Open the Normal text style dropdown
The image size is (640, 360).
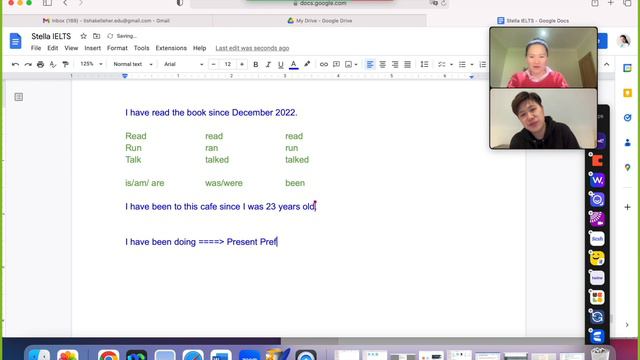click(133, 64)
